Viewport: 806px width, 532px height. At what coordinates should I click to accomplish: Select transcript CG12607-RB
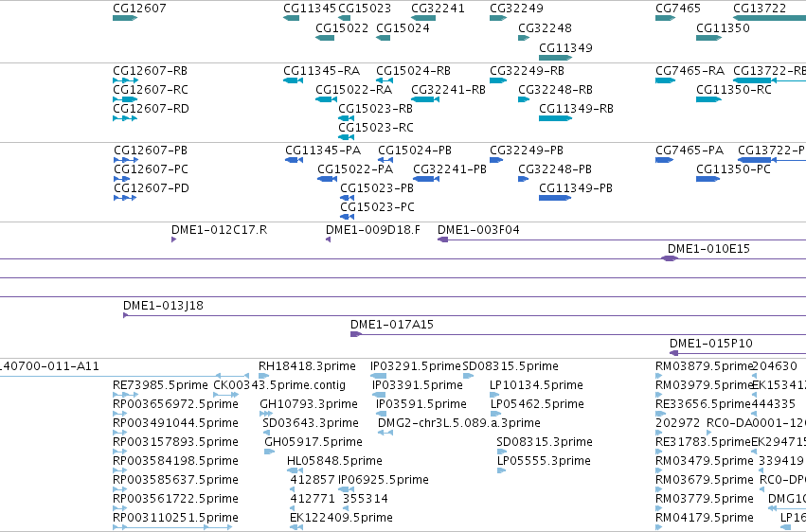(x=125, y=80)
